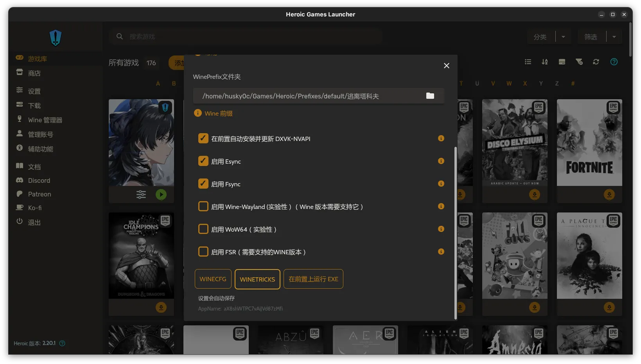Viewport: 641px width, 364px height.
Task: Expand the 筛选 dropdown arrow
Action: (x=614, y=37)
